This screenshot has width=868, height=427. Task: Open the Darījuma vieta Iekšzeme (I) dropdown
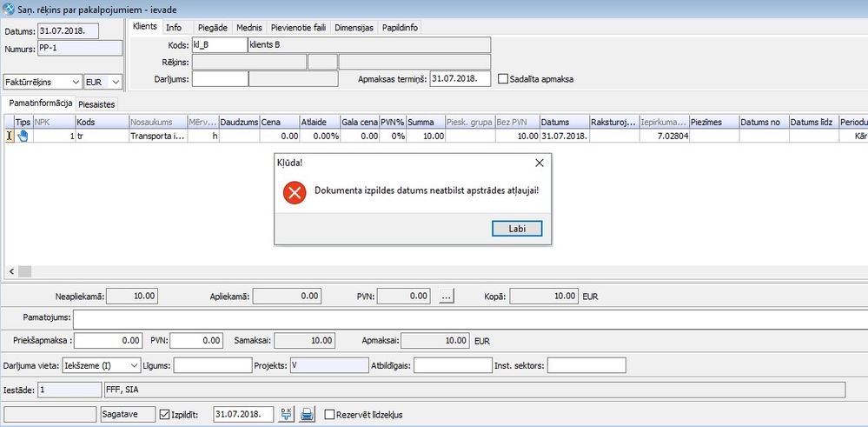(x=102, y=365)
